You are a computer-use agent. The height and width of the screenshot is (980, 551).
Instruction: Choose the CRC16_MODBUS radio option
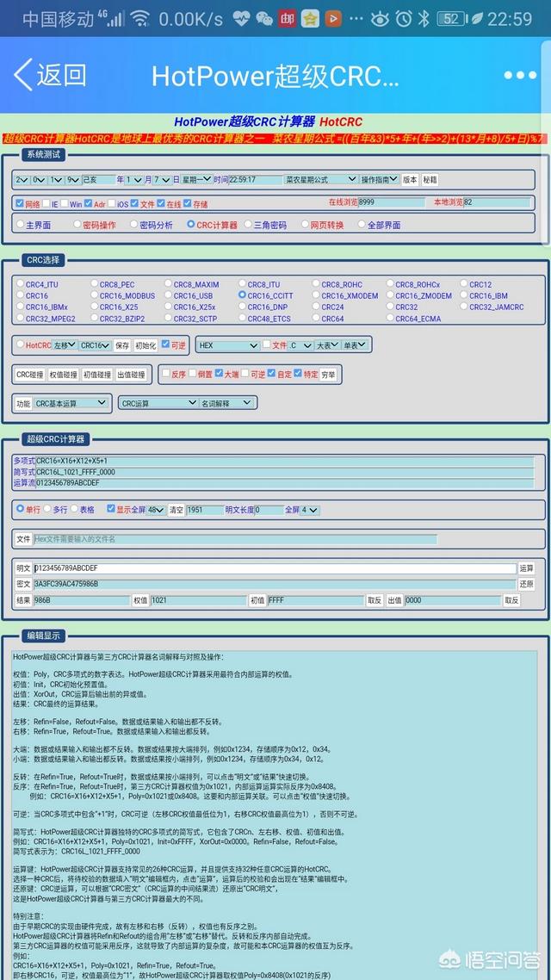click(95, 295)
